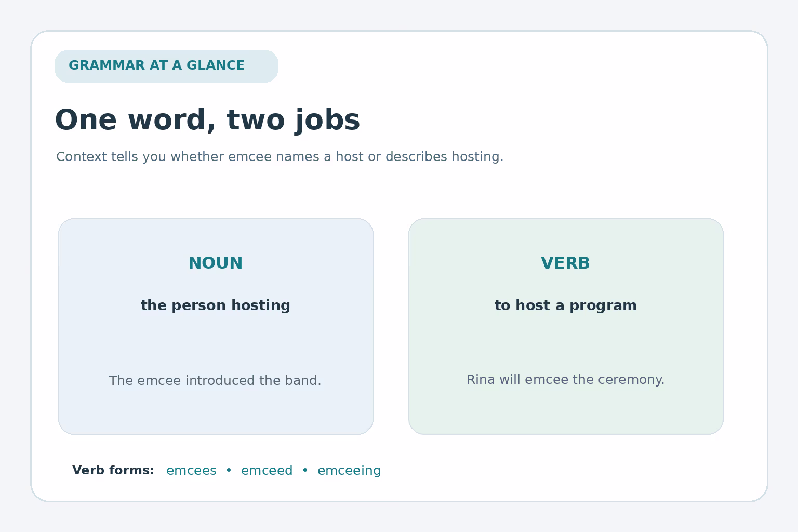Open the 'emceed' verb form
This screenshot has height=532, width=798.
point(267,471)
